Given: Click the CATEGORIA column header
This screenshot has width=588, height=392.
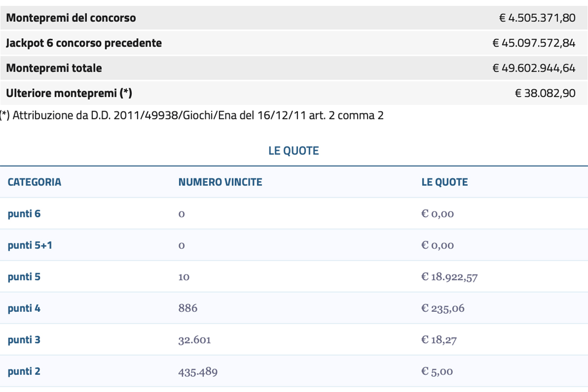Looking at the screenshot, I should pos(34,182).
